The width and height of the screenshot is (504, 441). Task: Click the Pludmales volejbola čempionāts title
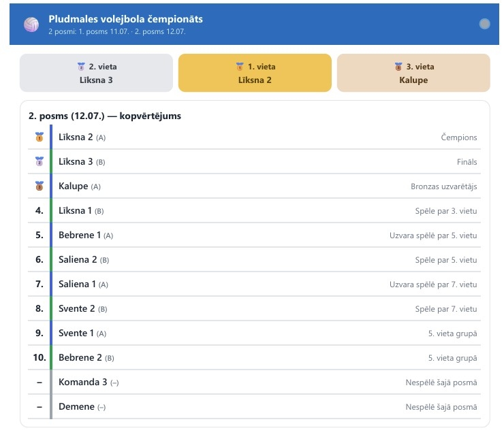tap(126, 19)
